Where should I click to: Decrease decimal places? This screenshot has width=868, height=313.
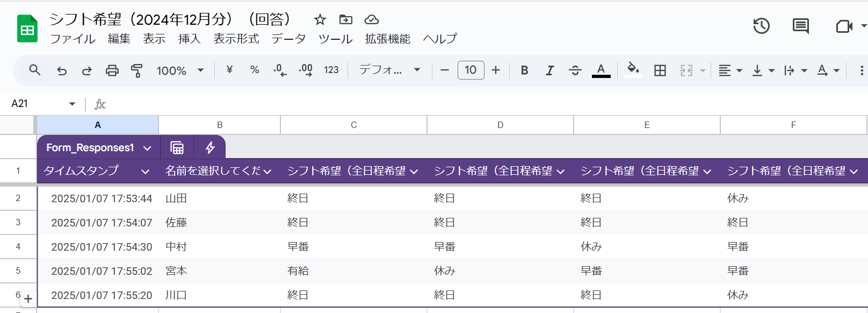pos(280,70)
